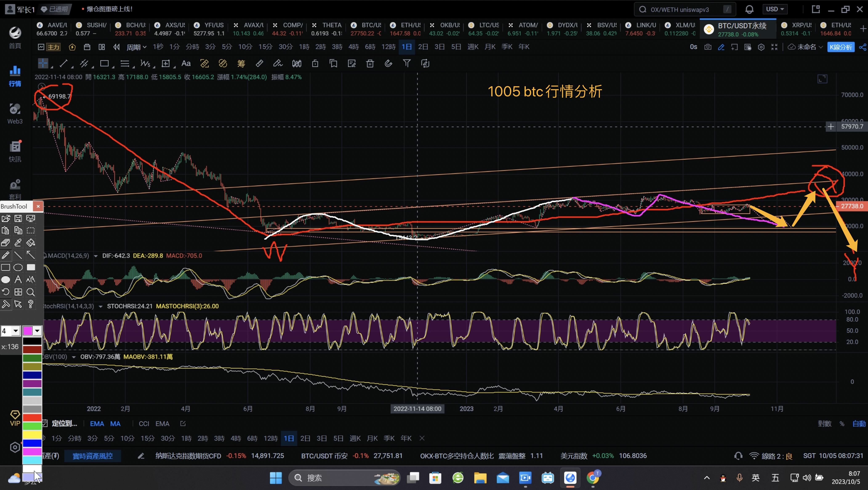
Task: Click BrushTool save floppy disk icon
Action: [x=18, y=219]
